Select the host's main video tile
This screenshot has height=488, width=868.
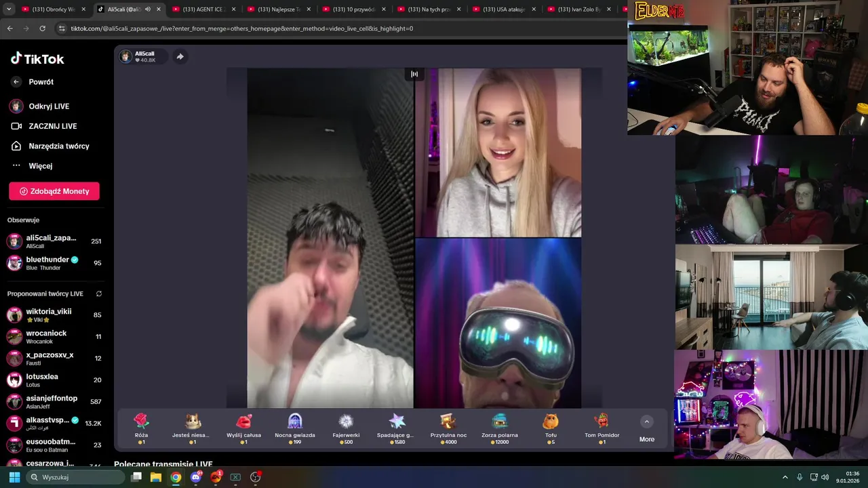[x=330, y=238]
